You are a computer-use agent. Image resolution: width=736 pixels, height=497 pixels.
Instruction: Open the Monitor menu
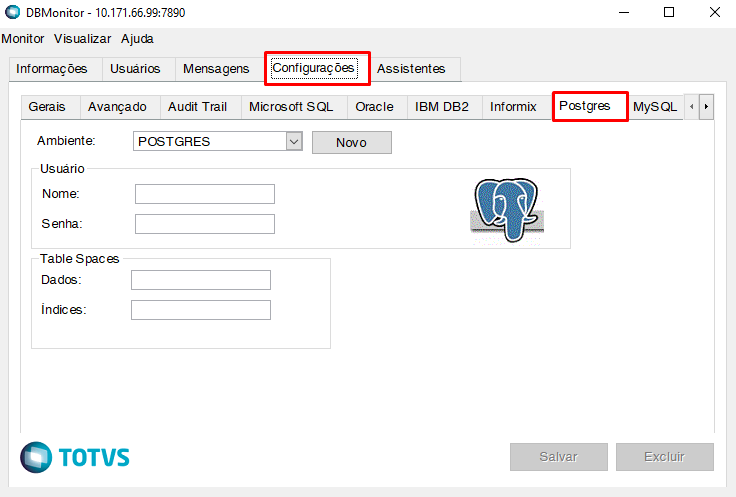(23, 38)
